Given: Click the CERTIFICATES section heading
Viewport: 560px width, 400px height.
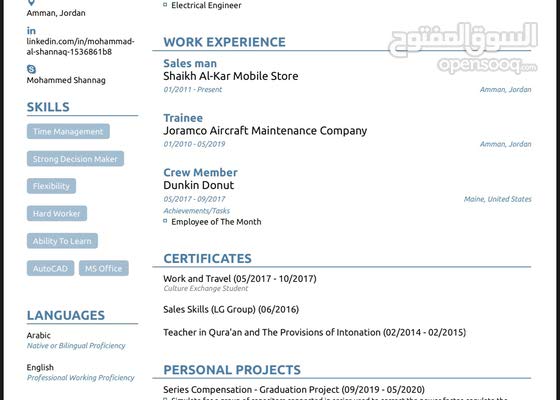Looking at the screenshot, I should pyautogui.click(x=208, y=258).
